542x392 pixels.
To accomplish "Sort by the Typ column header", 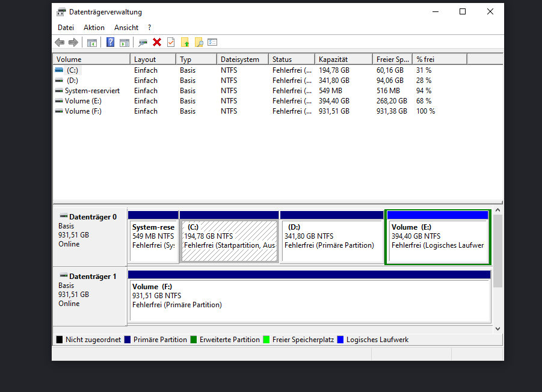I will pyautogui.click(x=196, y=60).
